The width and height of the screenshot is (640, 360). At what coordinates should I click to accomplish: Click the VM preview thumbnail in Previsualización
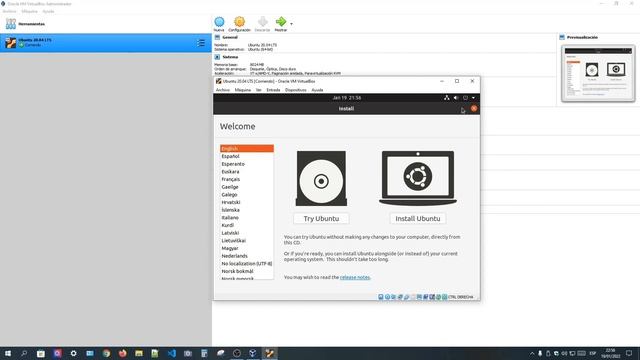tap(598, 73)
